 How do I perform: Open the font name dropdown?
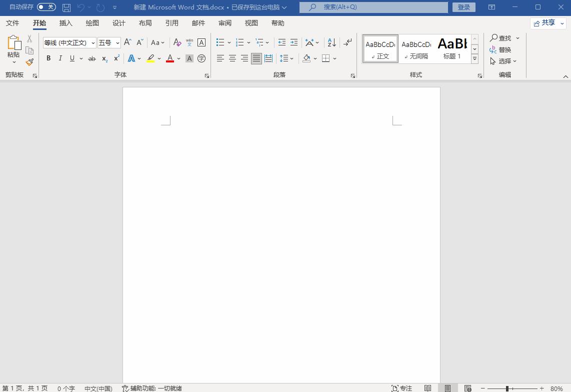point(93,42)
